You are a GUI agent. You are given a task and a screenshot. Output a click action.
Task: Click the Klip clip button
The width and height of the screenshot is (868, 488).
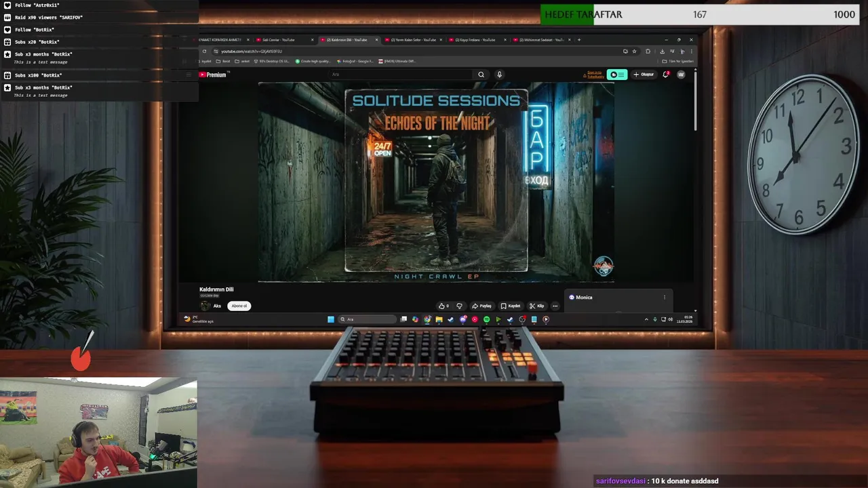536,306
